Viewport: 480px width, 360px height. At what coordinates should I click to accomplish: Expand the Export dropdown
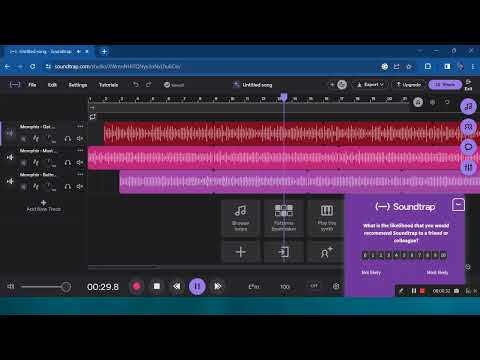(370, 85)
